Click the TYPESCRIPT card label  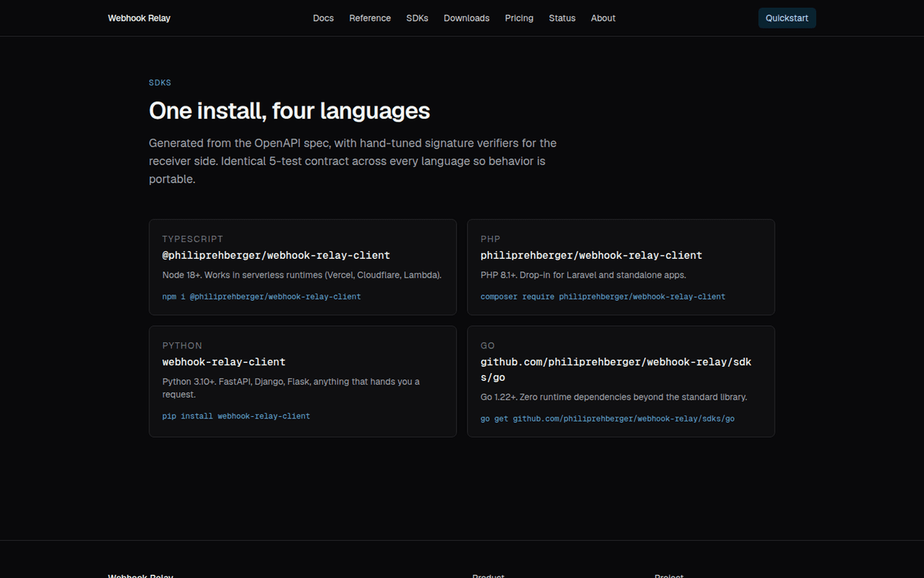point(192,239)
